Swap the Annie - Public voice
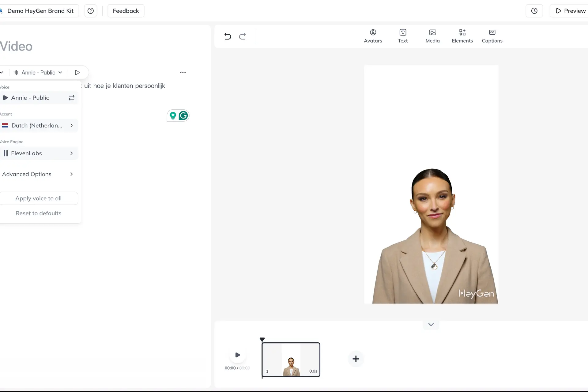Image resolution: width=588 pixels, height=392 pixels. point(71,98)
